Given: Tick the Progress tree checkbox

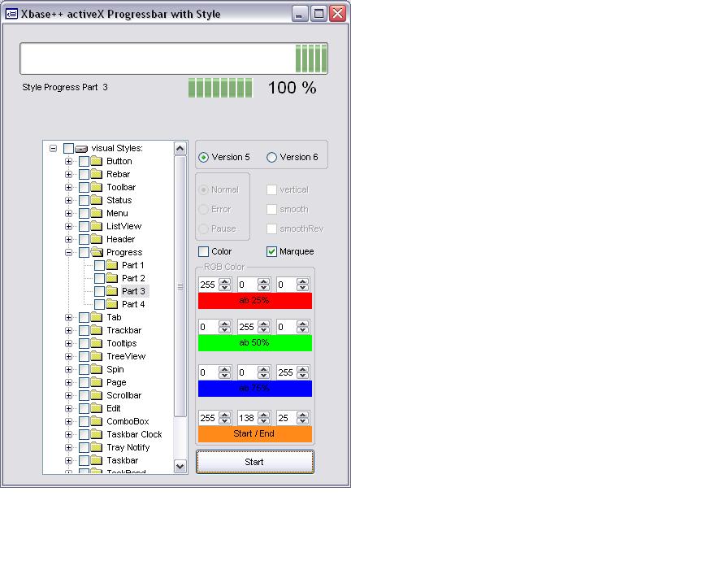Looking at the screenshot, I should 84,252.
